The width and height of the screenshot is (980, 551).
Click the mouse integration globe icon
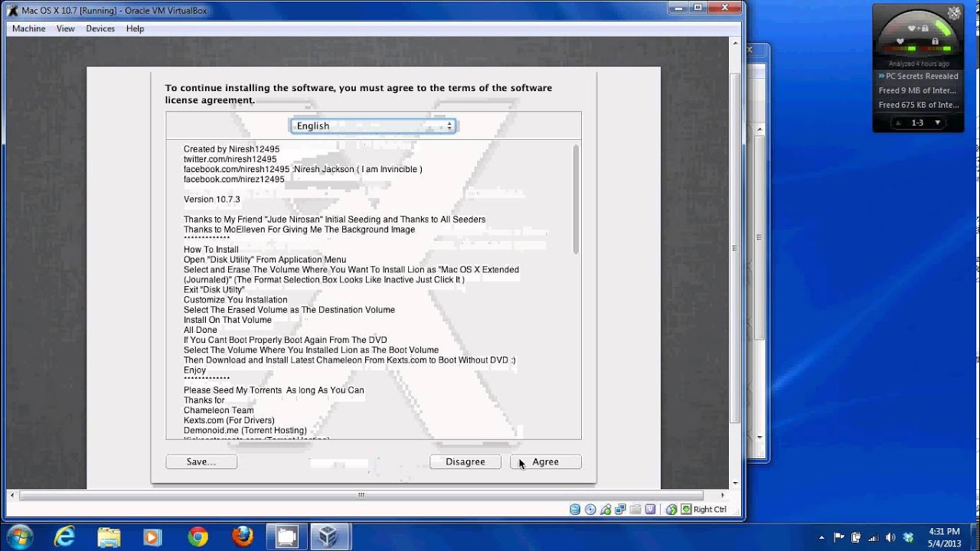click(671, 510)
